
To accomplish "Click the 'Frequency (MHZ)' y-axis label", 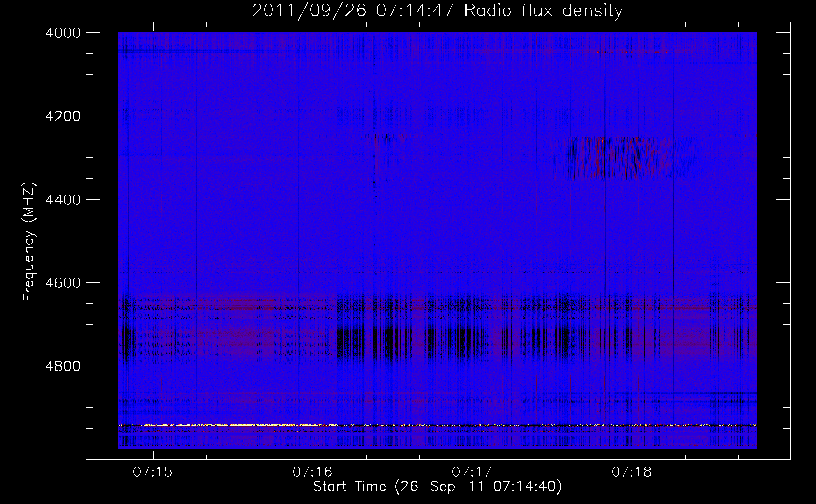I will 29,242.
